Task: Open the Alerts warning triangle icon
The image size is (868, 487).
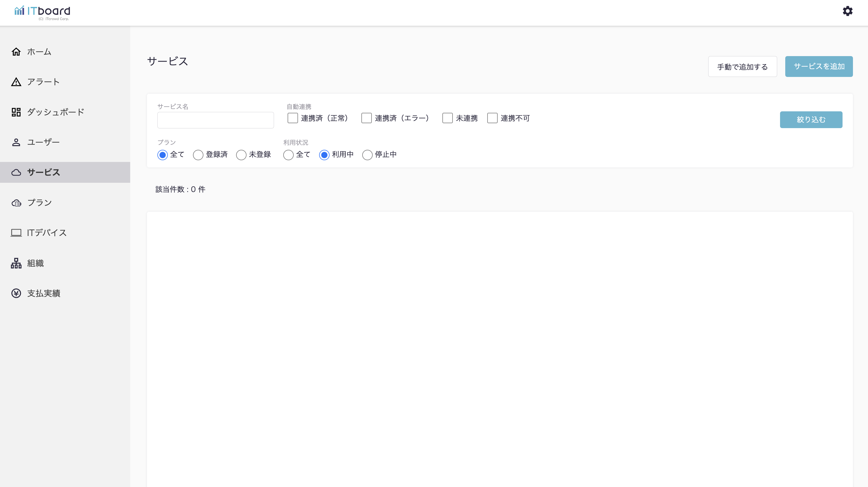Action: (16, 82)
